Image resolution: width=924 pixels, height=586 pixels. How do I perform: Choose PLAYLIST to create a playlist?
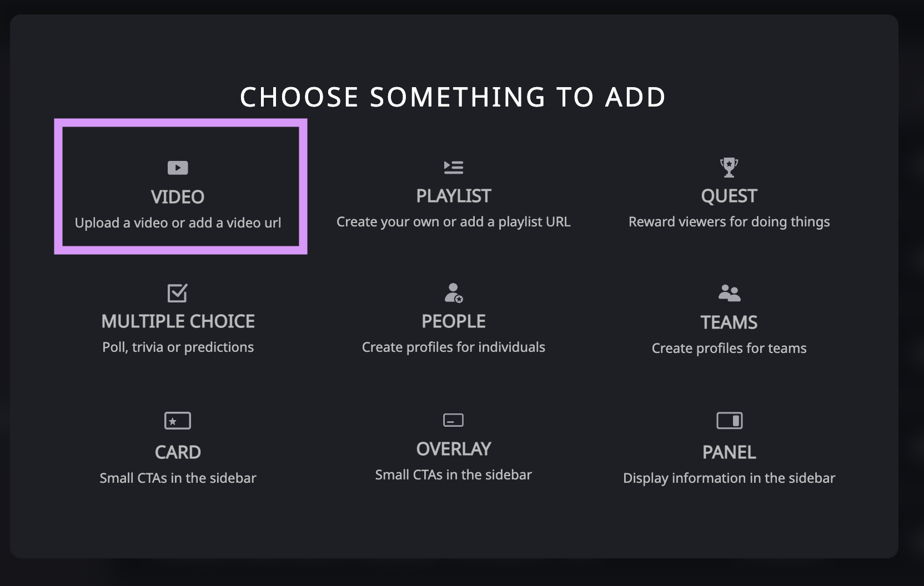[453, 195]
